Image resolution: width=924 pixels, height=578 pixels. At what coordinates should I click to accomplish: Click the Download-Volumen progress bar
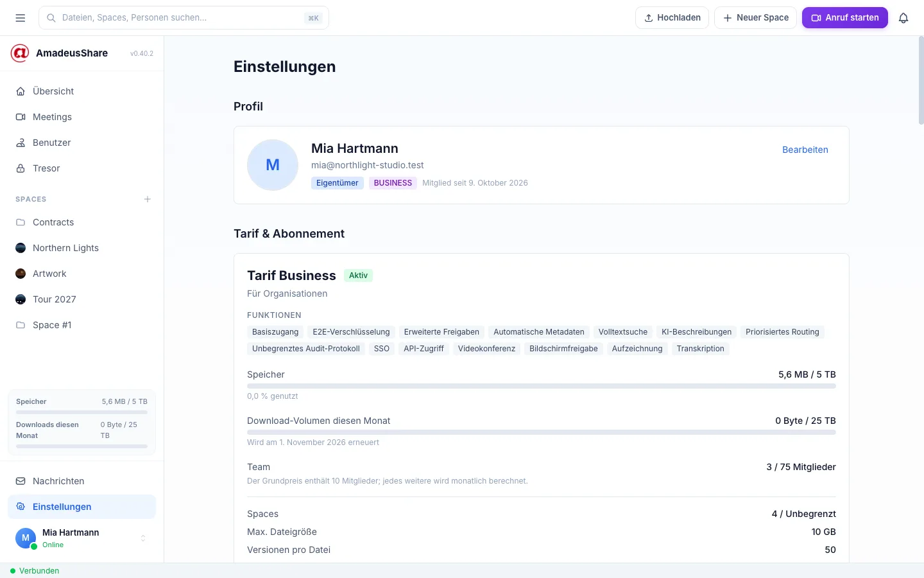(x=542, y=432)
